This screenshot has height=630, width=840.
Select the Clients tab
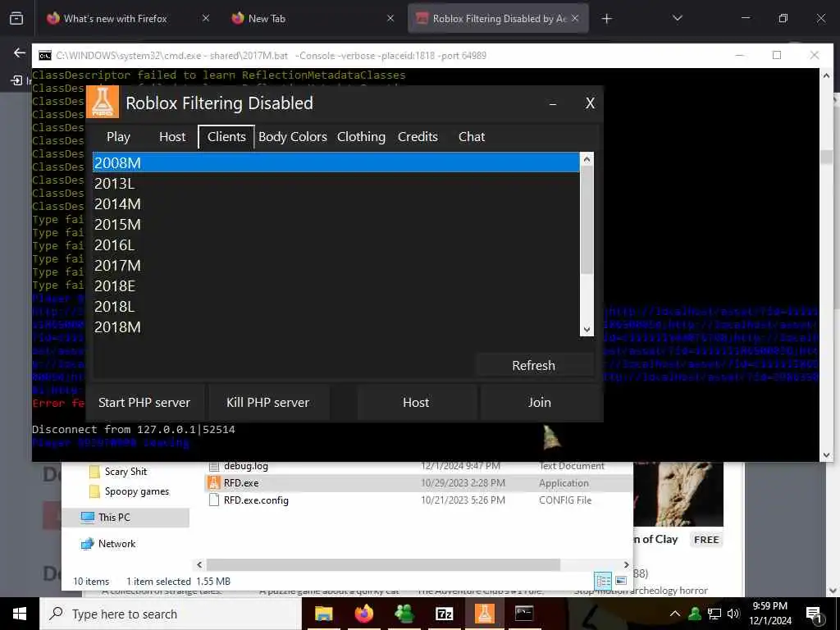tap(226, 137)
